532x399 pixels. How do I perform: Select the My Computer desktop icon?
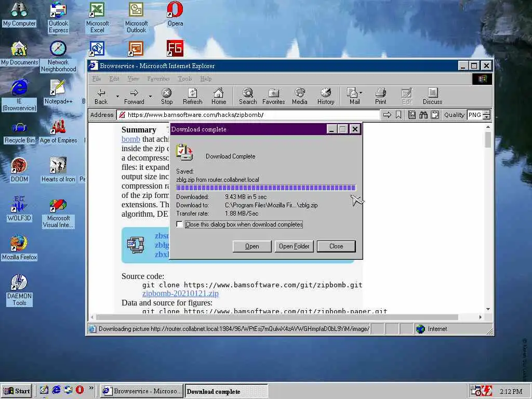coord(19,14)
